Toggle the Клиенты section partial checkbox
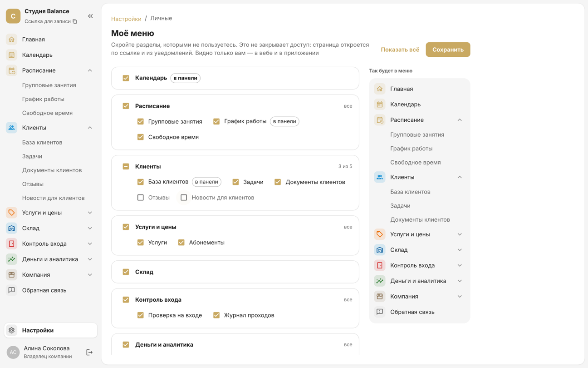The height and width of the screenshot is (368, 588). [x=126, y=167]
